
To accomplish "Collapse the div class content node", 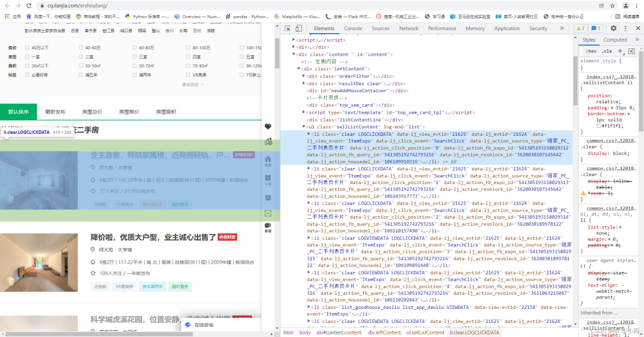I will (x=294, y=54).
